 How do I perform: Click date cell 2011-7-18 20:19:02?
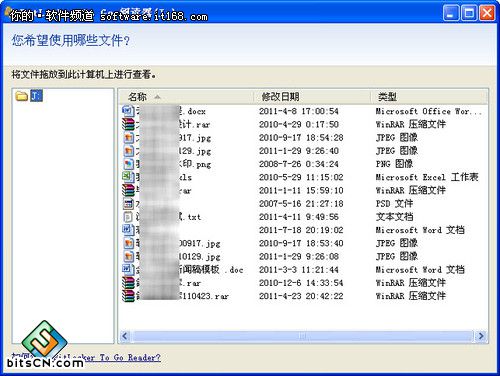click(301, 230)
